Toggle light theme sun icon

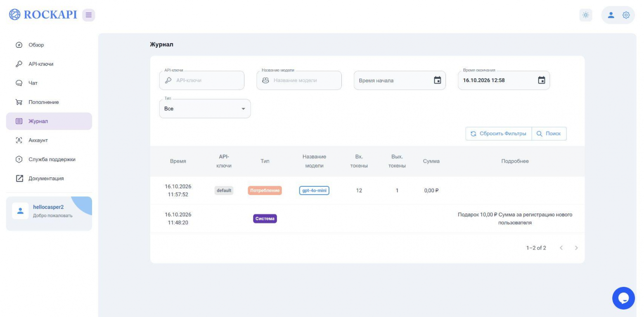585,15
